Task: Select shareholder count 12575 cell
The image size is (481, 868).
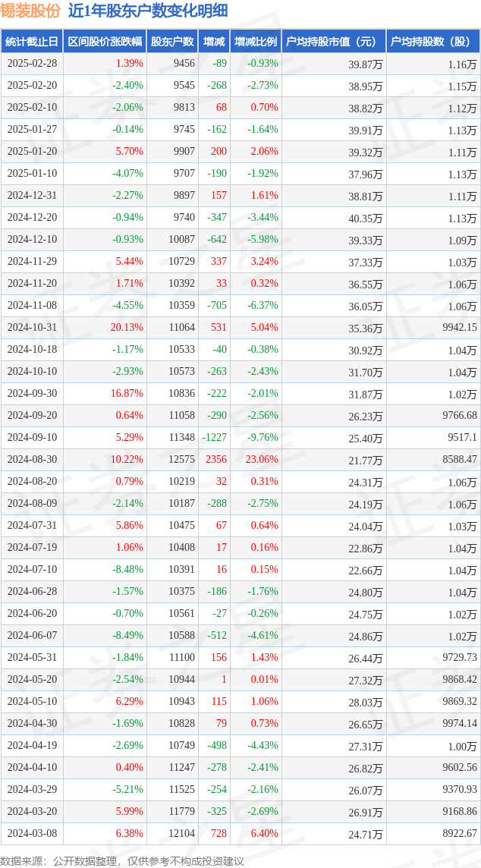Action: [x=184, y=459]
